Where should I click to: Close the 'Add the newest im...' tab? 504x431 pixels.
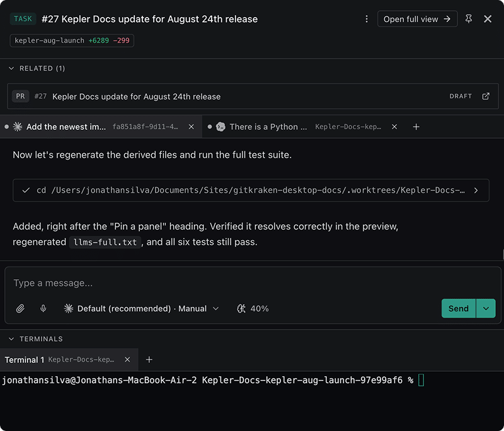point(192,127)
